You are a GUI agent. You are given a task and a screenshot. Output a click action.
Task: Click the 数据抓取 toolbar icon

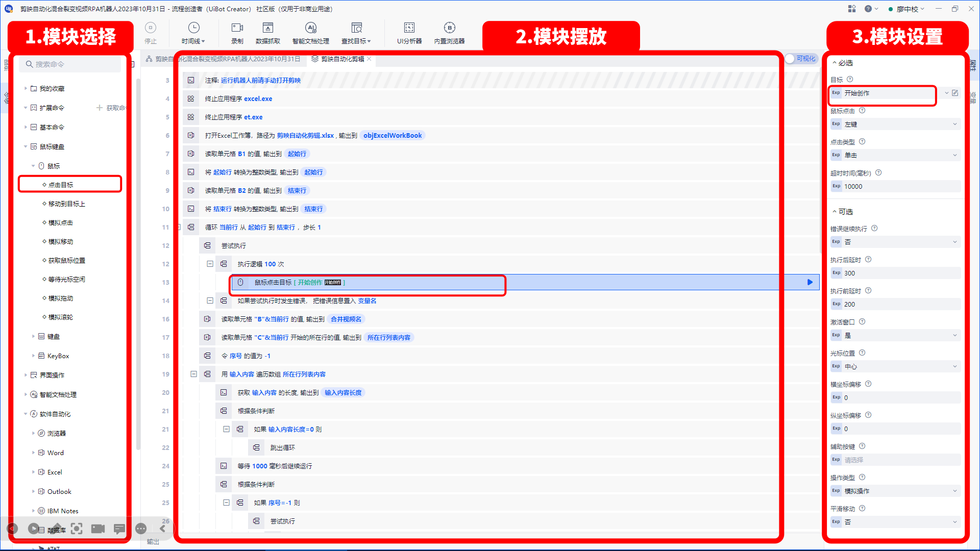tap(268, 32)
